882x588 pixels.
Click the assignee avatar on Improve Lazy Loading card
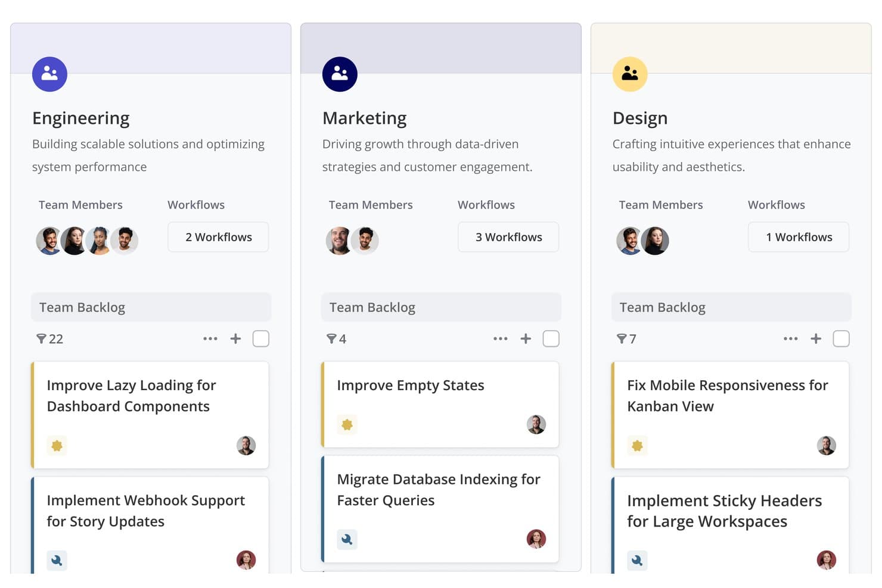[246, 446]
